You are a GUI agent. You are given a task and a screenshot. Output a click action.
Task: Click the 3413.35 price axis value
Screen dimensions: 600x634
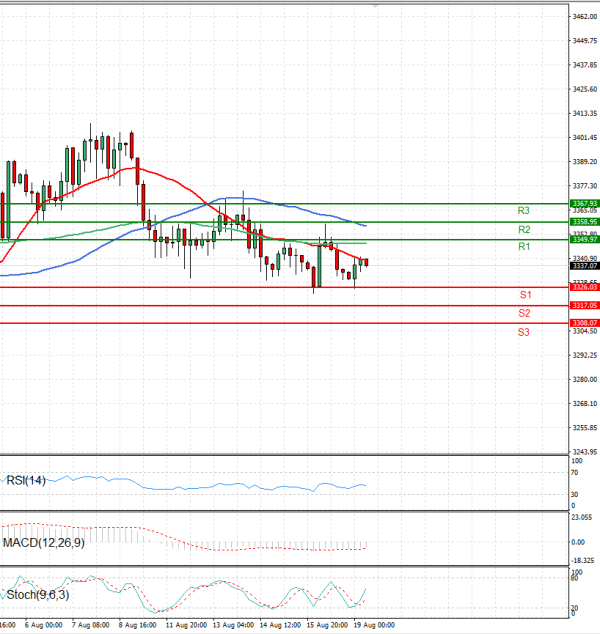pos(585,113)
